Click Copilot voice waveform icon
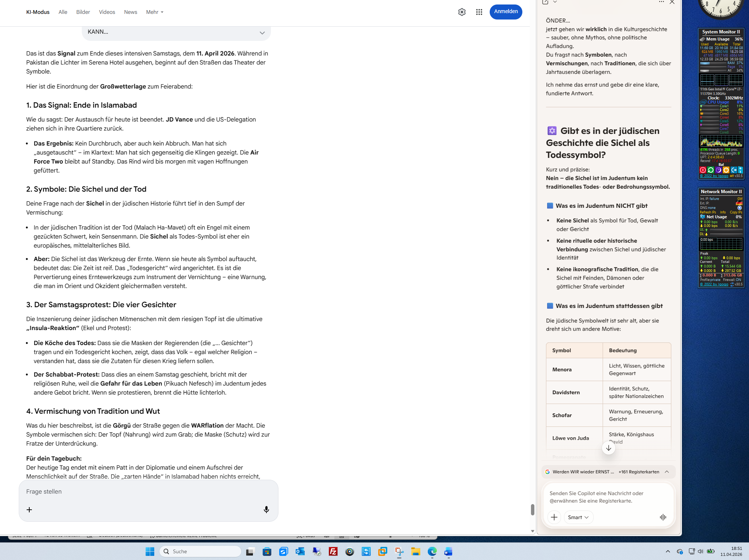Image resolution: width=749 pixels, height=560 pixels. pyautogui.click(x=663, y=517)
